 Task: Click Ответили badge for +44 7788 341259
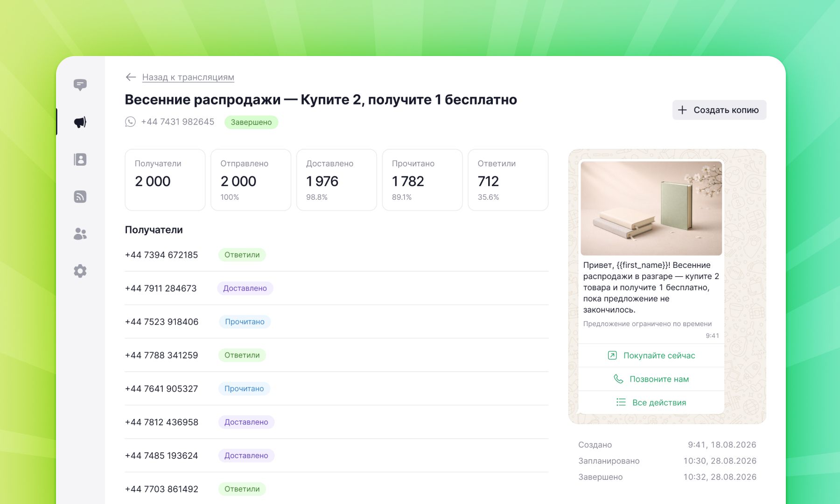(x=242, y=355)
